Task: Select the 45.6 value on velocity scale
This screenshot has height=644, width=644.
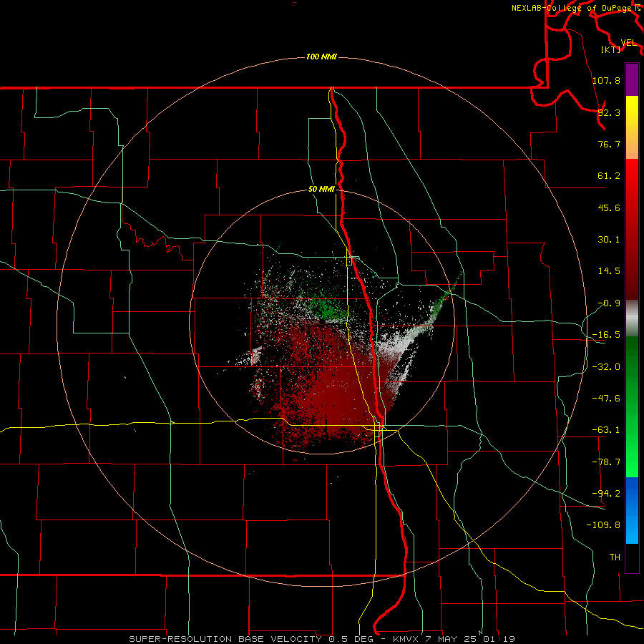Action: point(609,208)
